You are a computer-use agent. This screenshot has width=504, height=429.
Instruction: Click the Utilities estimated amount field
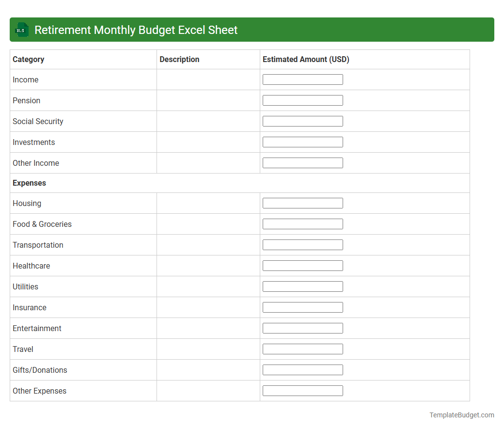[302, 286]
